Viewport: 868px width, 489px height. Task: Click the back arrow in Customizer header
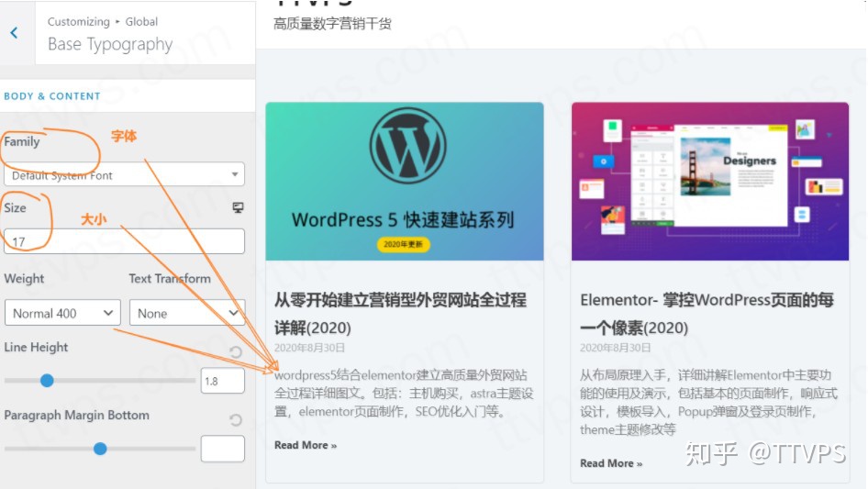coord(14,33)
